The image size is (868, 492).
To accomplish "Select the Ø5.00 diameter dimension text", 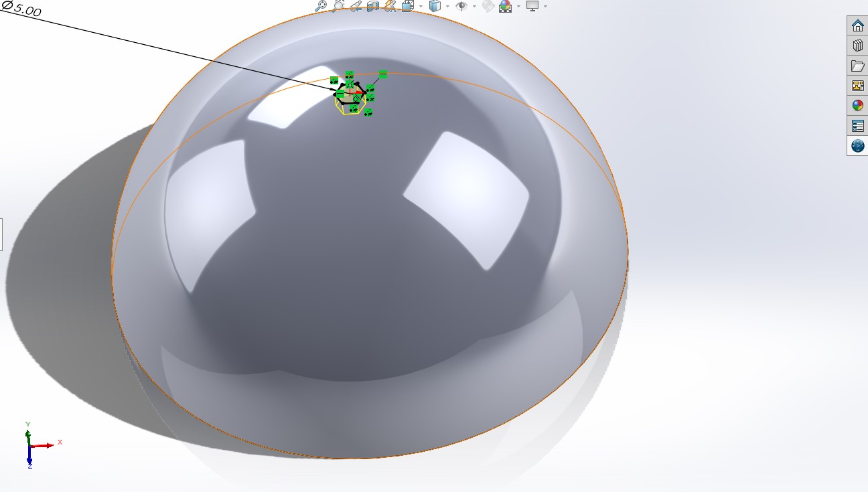I will (22, 9).
